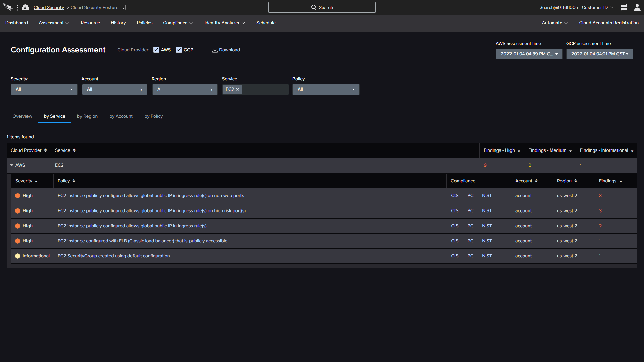Open EC2 SecurityGroup default configuration policy
644x362 pixels.
point(114,256)
